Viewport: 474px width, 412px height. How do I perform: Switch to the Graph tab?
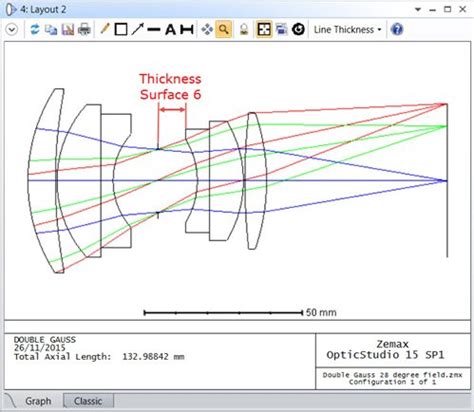[x=38, y=401]
